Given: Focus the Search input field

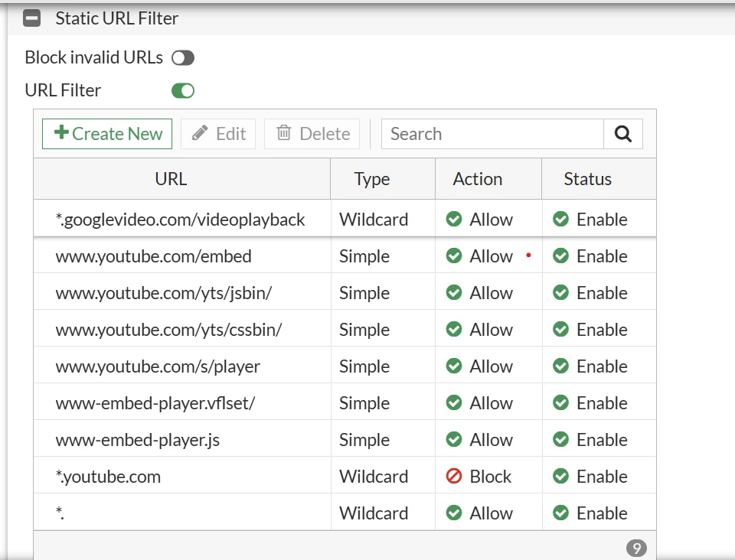Looking at the screenshot, I should (x=492, y=134).
